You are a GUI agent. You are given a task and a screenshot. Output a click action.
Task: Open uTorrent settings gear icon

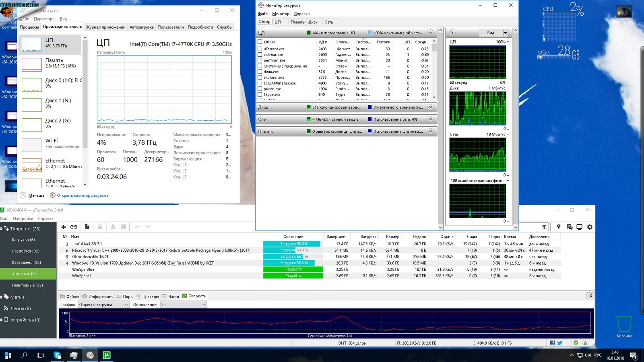(590, 227)
